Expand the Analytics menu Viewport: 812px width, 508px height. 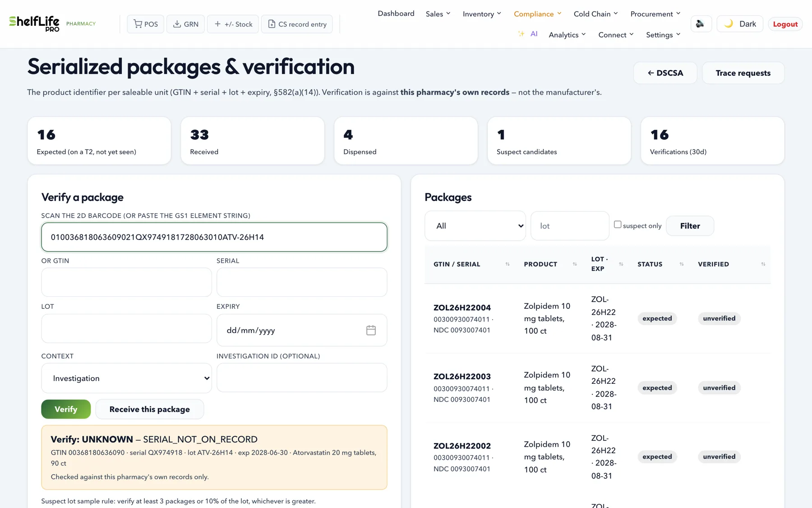pyautogui.click(x=567, y=35)
